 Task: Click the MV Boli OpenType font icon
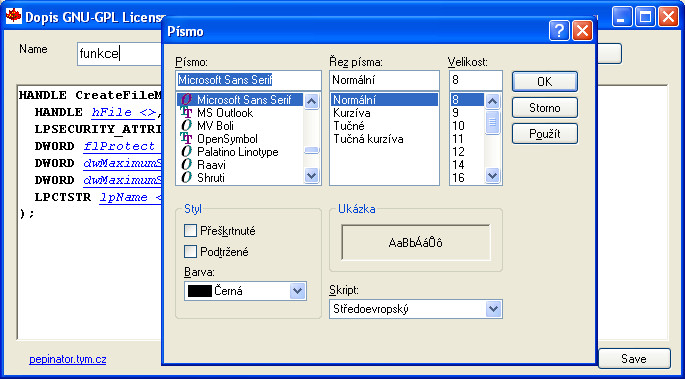[x=187, y=126]
